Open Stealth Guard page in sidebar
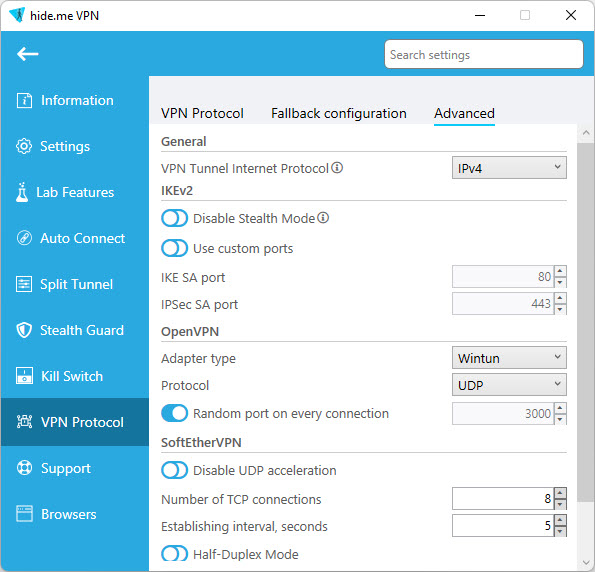Screen dimensions: 595x572 (x=75, y=330)
